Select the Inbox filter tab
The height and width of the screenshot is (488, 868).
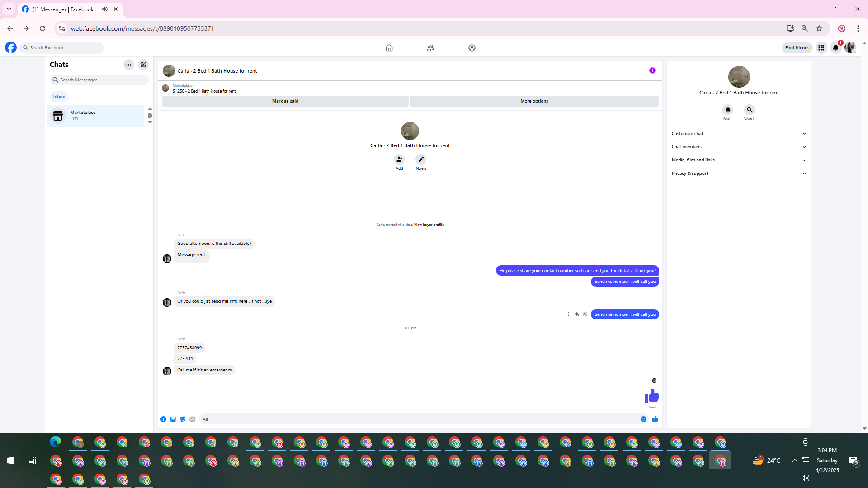tap(59, 97)
